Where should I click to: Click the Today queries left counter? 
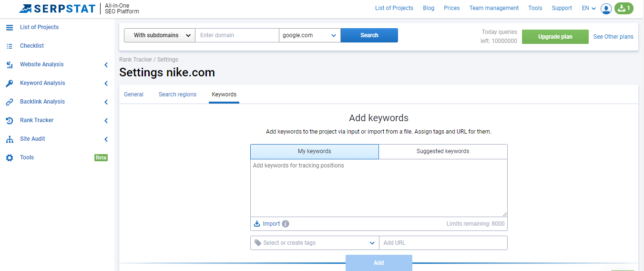[x=499, y=37]
